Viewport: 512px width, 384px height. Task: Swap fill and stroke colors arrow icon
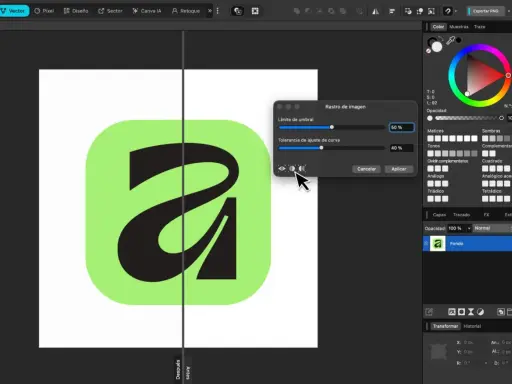pyautogui.click(x=441, y=38)
